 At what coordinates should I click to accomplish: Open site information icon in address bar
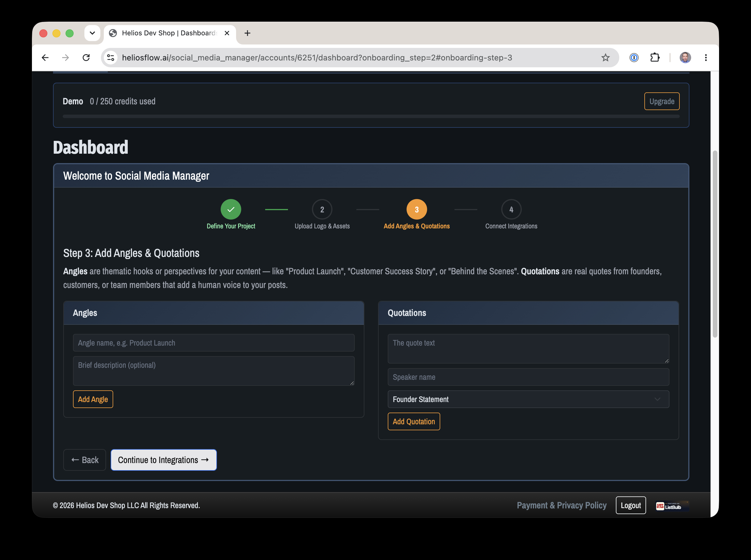coord(111,58)
